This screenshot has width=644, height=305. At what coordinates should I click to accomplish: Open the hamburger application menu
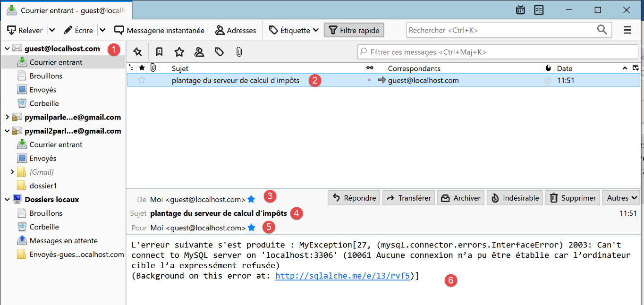(x=627, y=30)
